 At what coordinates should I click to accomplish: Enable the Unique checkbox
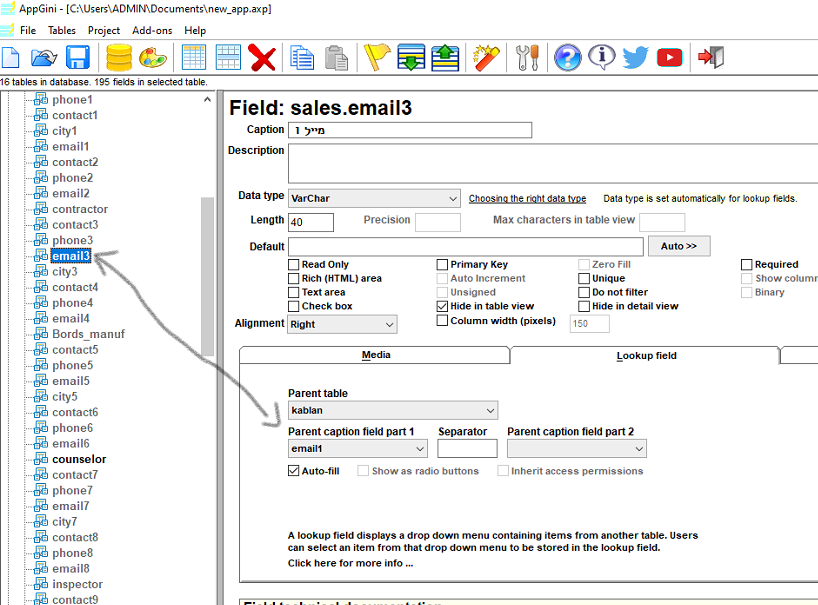coord(584,279)
